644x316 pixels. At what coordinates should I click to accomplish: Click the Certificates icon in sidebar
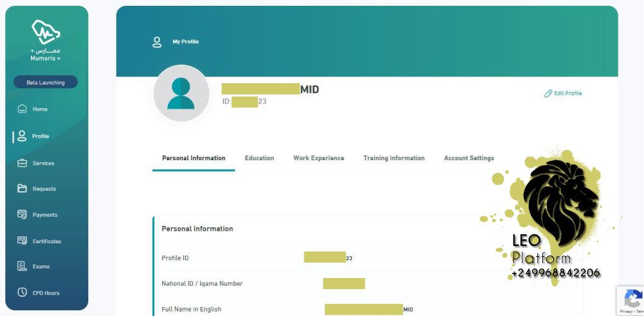[22, 241]
